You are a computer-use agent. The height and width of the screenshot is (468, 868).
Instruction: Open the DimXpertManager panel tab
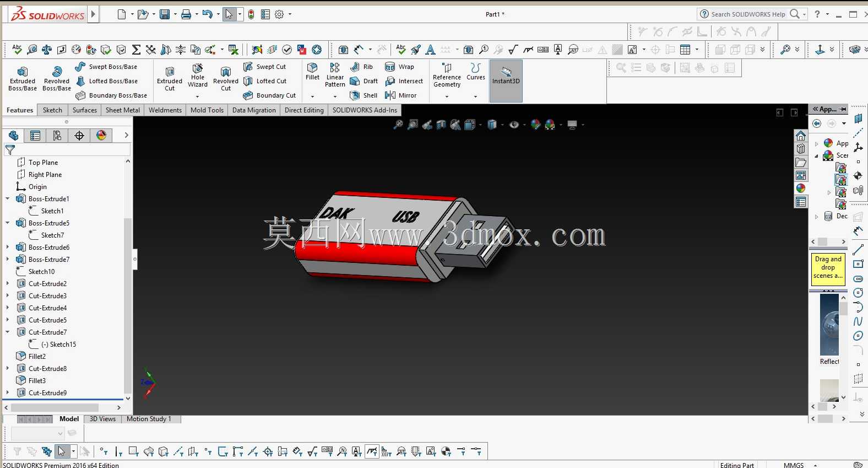tap(79, 136)
